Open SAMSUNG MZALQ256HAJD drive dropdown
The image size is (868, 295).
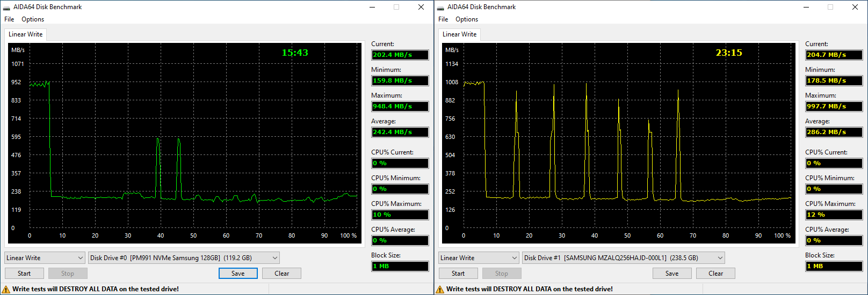(624, 258)
